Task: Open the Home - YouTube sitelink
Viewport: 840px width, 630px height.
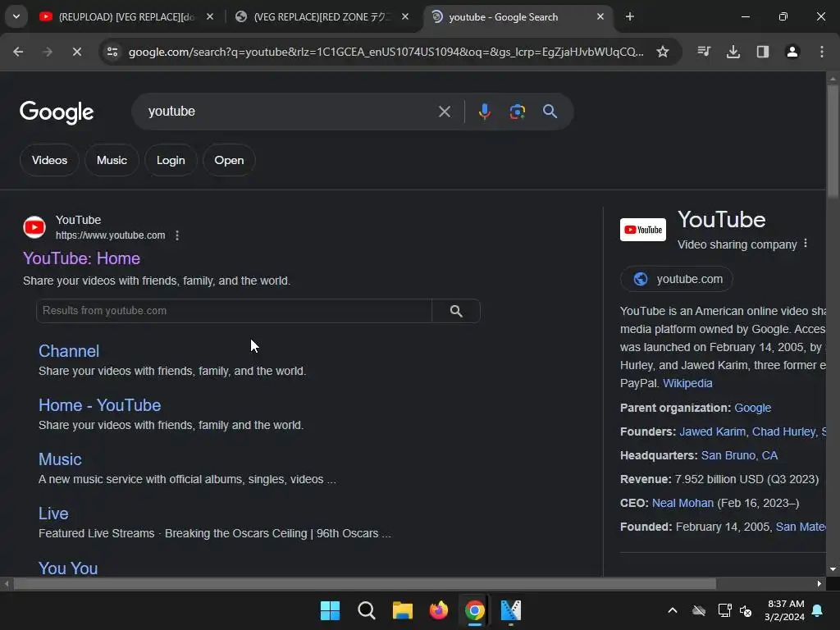Action: point(99,405)
